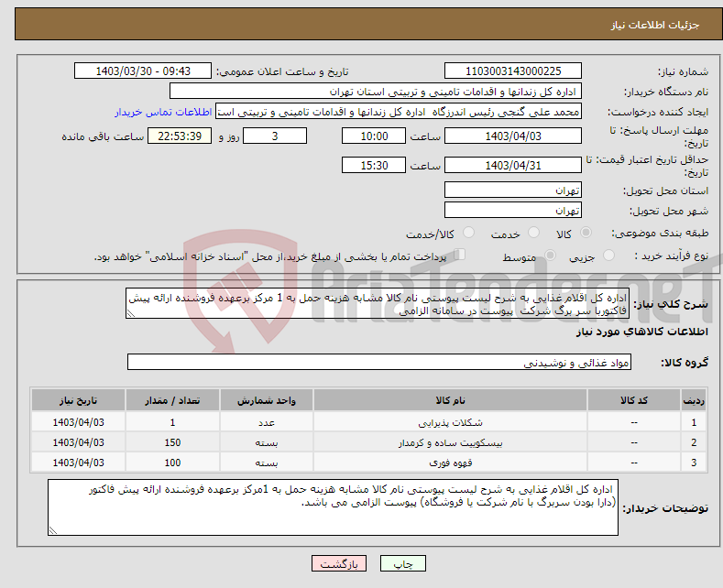Select the کالا/خدمت radio button
The height and width of the screenshot is (588, 723).
(468, 233)
